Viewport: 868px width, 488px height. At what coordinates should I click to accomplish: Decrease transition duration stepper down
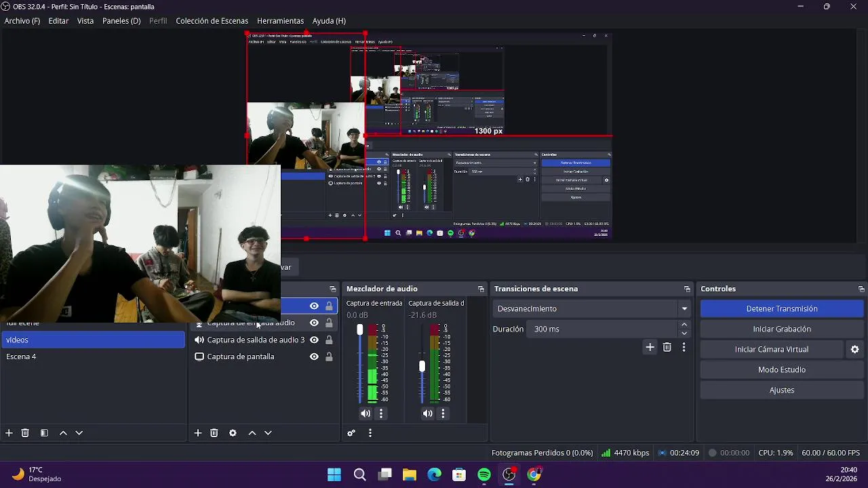(x=684, y=333)
